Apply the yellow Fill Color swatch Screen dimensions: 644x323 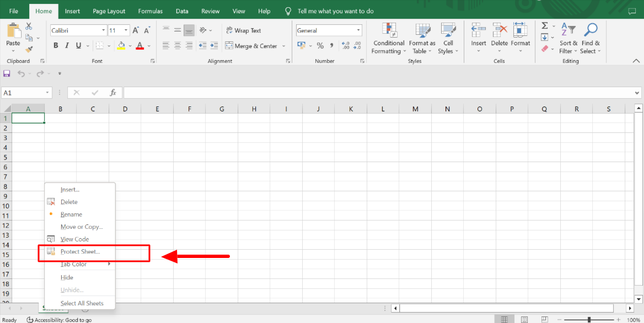coord(121,46)
